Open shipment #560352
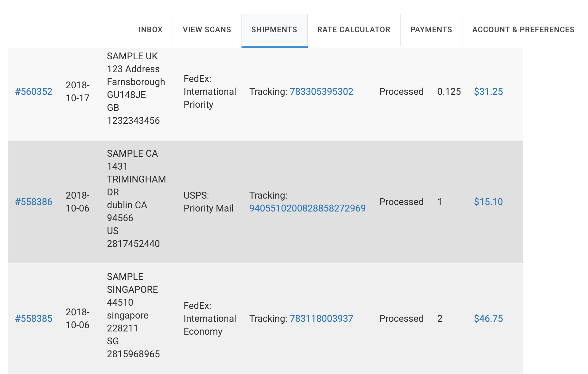 pyautogui.click(x=33, y=92)
